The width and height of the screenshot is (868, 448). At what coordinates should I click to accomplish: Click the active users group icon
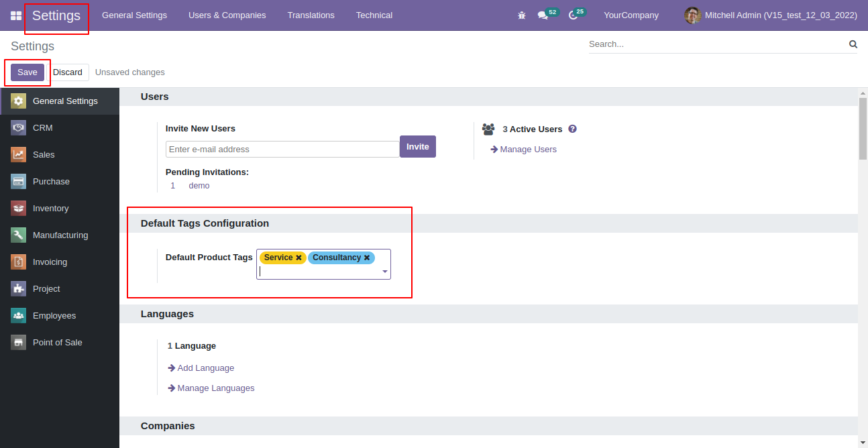coord(488,129)
